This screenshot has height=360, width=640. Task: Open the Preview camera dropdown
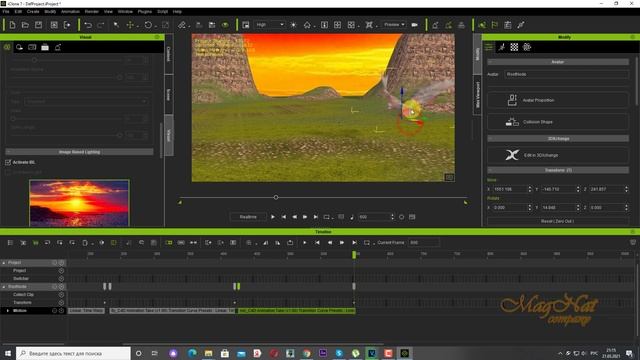click(x=394, y=25)
